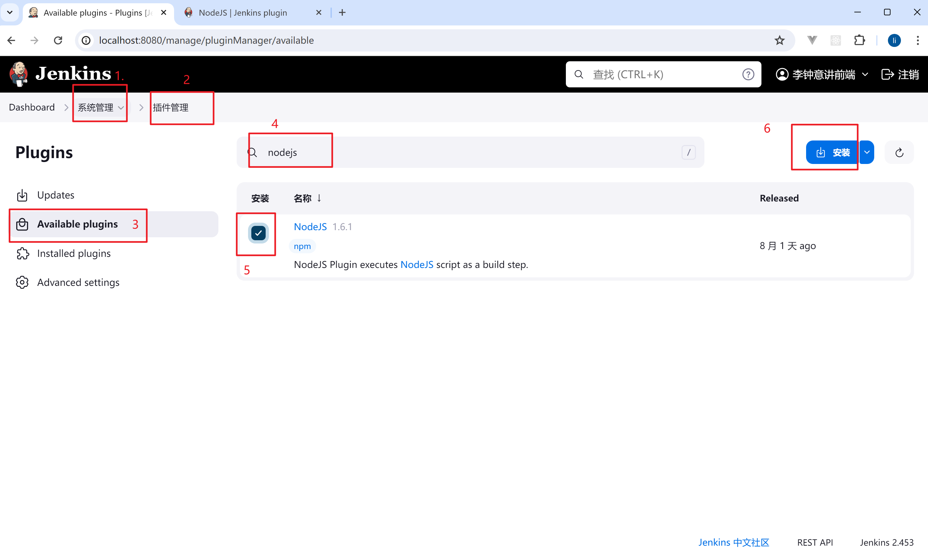This screenshot has height=560, width=928.
Task: Expand the 系统管理 breadcrumb dropdown chevron
Action: tap(121, 108)
